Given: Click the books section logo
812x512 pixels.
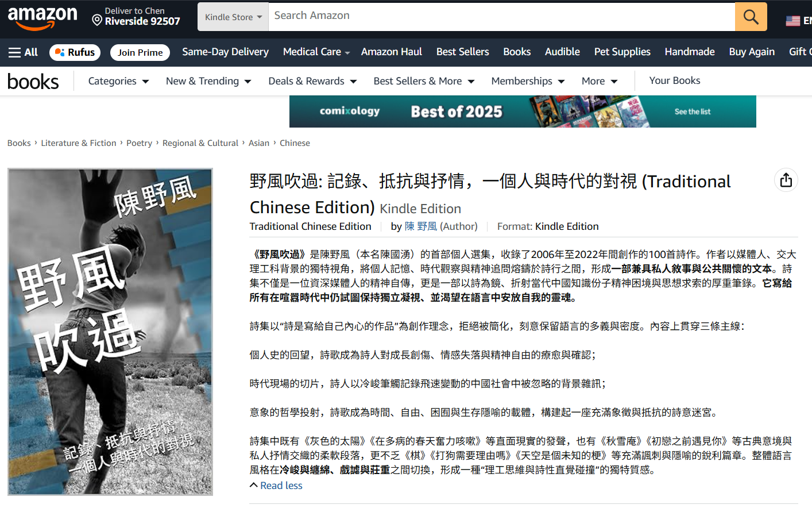Looking at the screenshot, I should [33, 82].
